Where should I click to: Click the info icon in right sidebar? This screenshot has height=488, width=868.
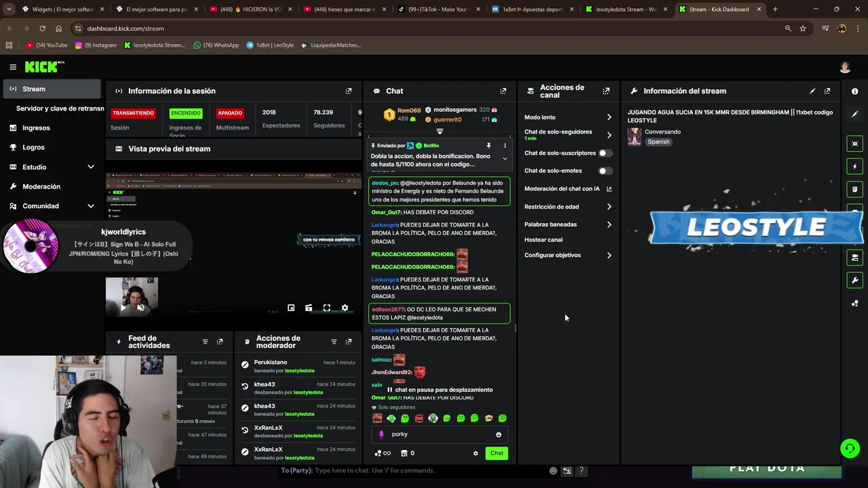pyautogui.click(x=854, y=91)
